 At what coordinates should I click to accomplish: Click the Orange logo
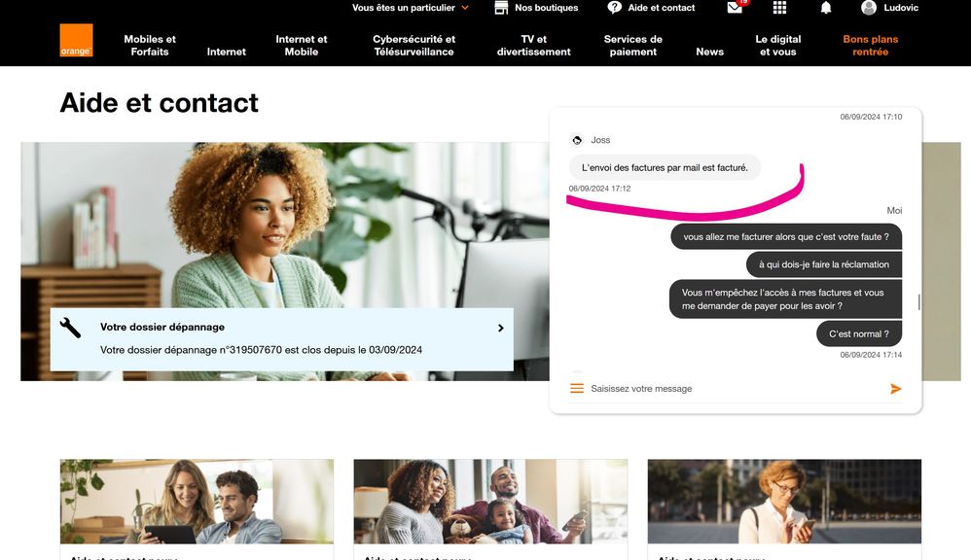[76, 40]
